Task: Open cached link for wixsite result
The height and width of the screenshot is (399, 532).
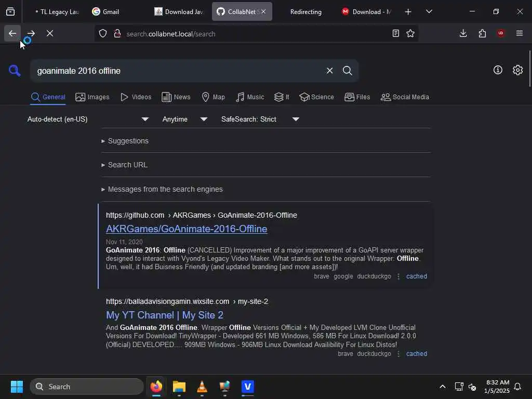Action: tap(417, 353)
